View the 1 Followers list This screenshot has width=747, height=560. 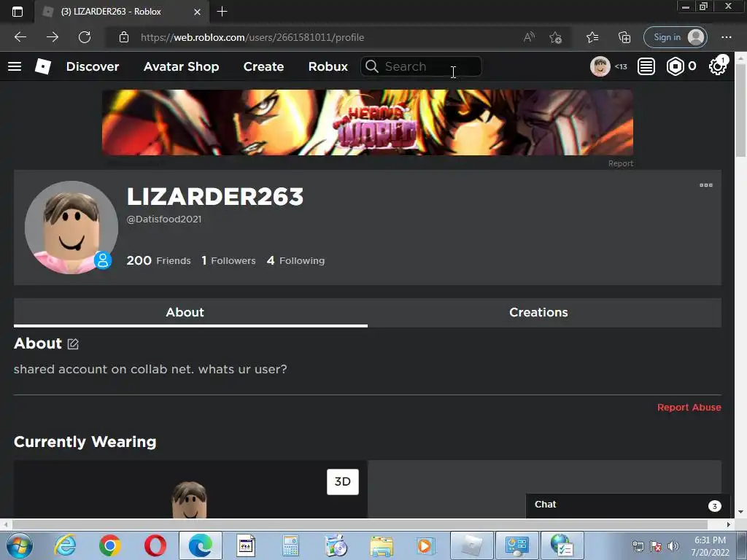click(x=228, y=260)
